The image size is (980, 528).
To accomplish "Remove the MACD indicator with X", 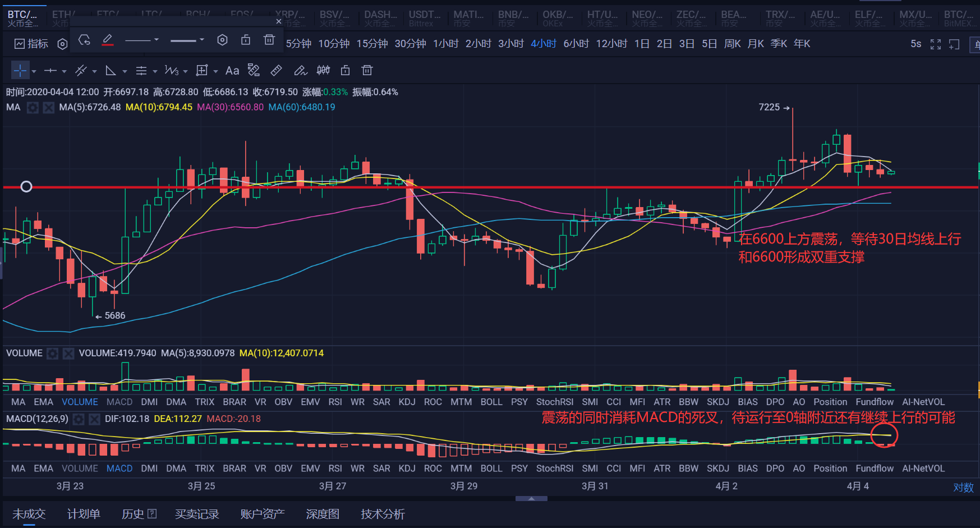I will [x=95, y=419].
